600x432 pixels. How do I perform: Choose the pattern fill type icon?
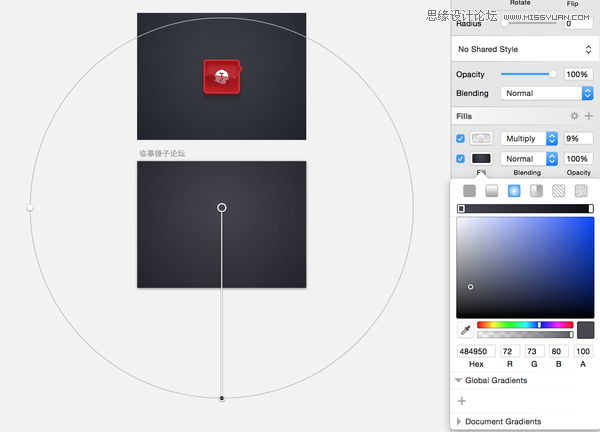[x=559, y=190]
